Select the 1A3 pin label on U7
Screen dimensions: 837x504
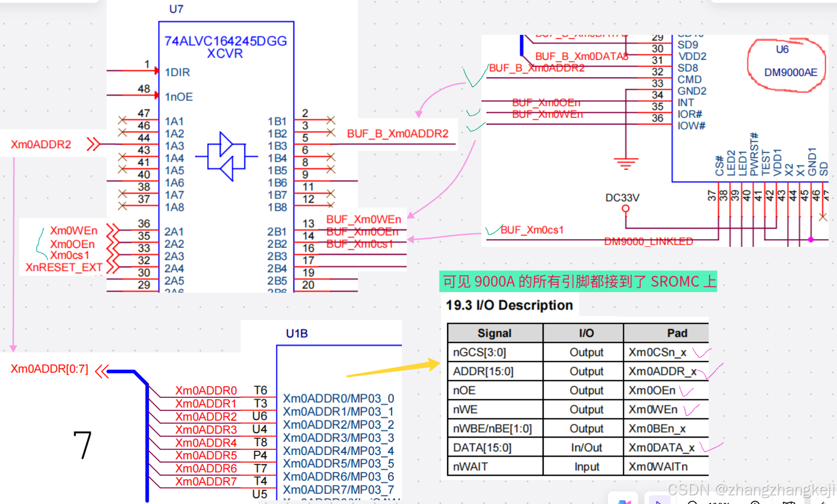coord(174,146)
